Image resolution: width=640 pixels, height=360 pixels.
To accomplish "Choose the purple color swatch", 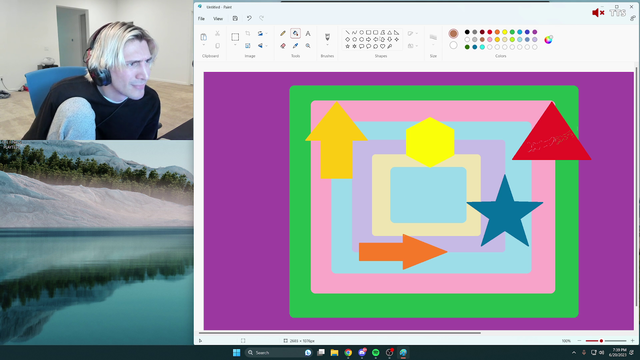I will 535,32.
